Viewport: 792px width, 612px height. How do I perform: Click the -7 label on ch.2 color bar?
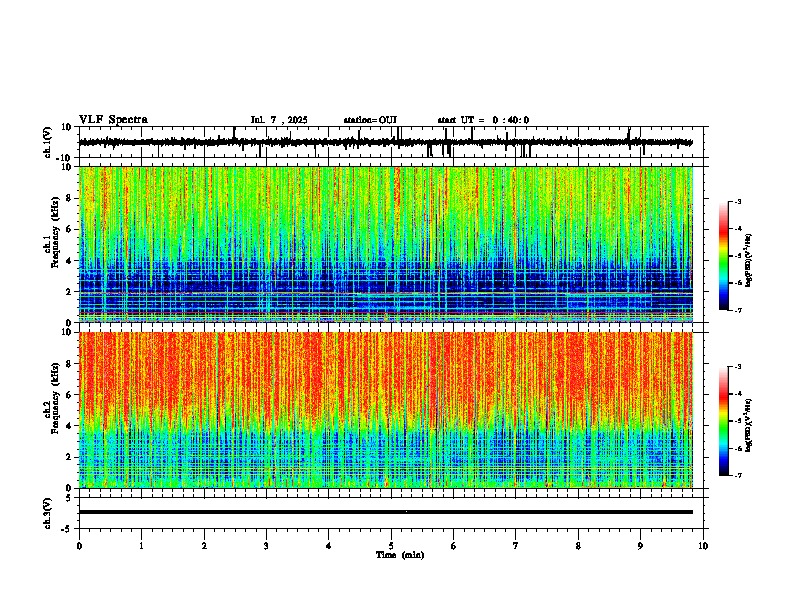[738, 475]
